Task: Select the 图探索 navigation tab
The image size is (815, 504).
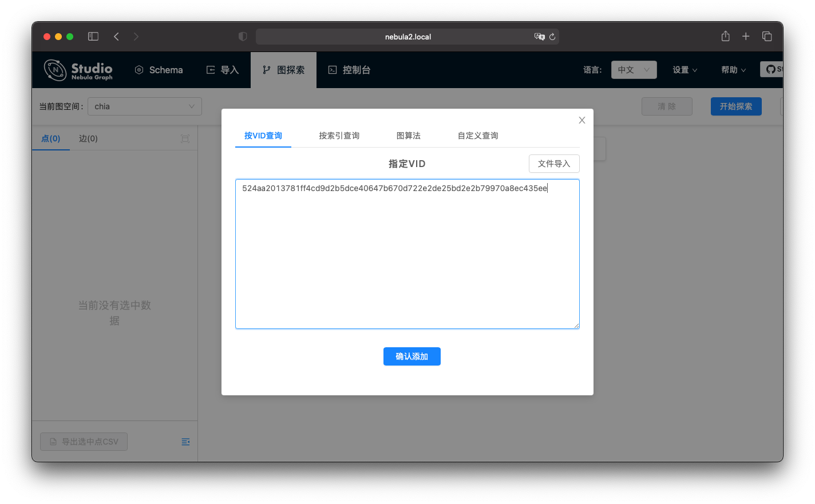Action: coord(283,70)
